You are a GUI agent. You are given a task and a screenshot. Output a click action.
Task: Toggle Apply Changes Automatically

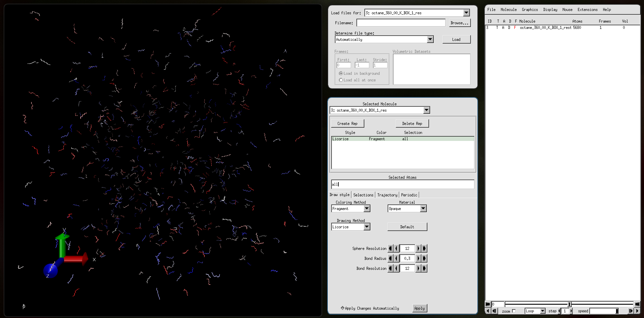pos(342,308)
